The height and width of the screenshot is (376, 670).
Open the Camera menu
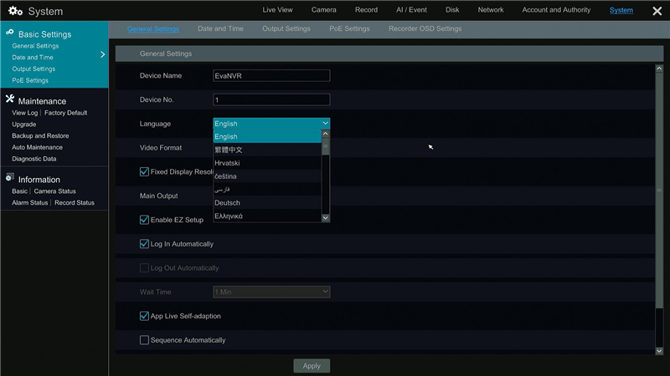(324, 10)
